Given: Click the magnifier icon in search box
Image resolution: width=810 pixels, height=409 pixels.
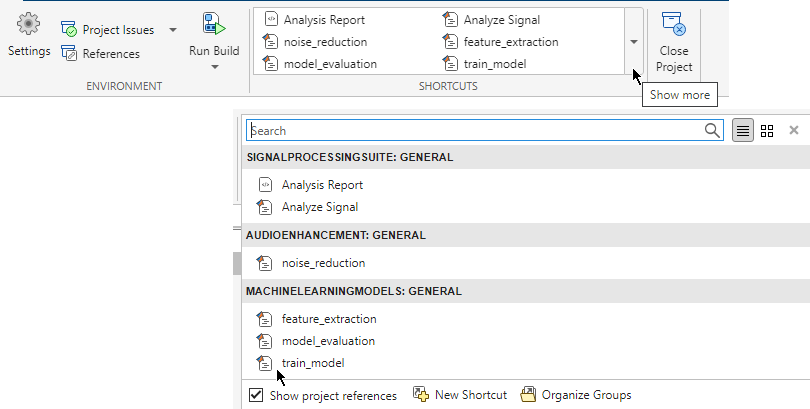Looking at the screenshot, I should coord(712,130).
